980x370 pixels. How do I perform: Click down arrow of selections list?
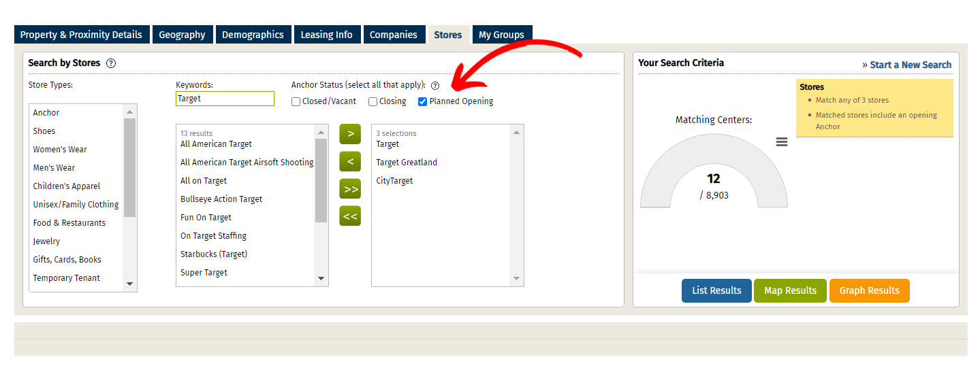coord(516,279)
